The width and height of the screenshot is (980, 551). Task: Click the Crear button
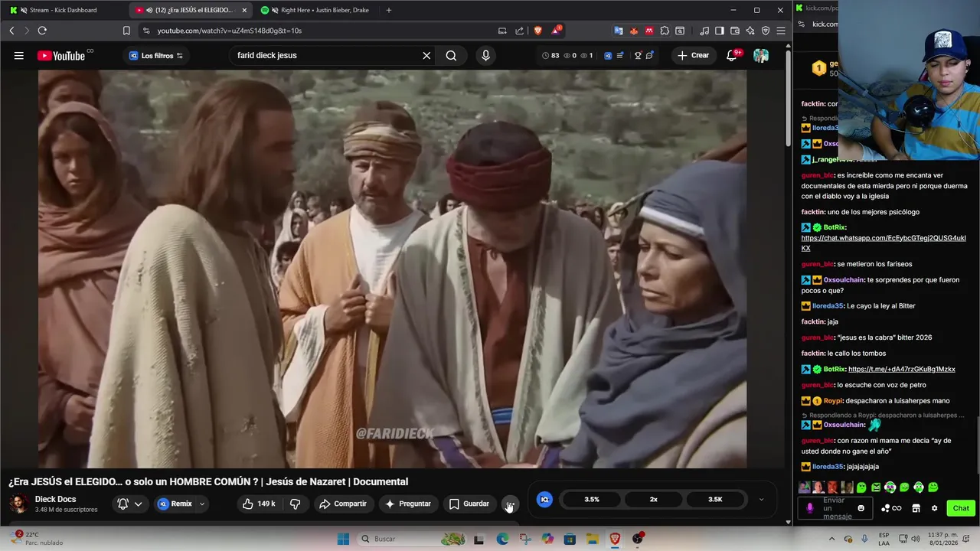pyautogui.click(x=692, y=55)
